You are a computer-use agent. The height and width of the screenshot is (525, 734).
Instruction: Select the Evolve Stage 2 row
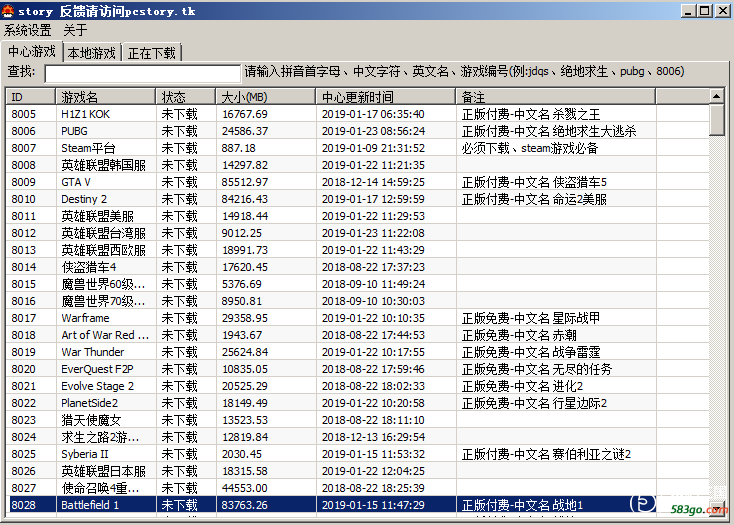click(x=358, y=386)
